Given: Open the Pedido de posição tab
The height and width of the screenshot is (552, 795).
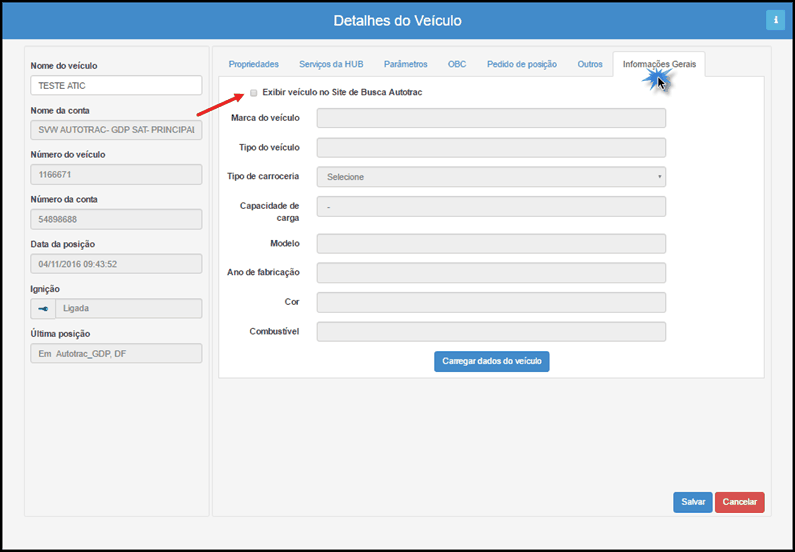Looking at the screenshot, I should [521, 64].
